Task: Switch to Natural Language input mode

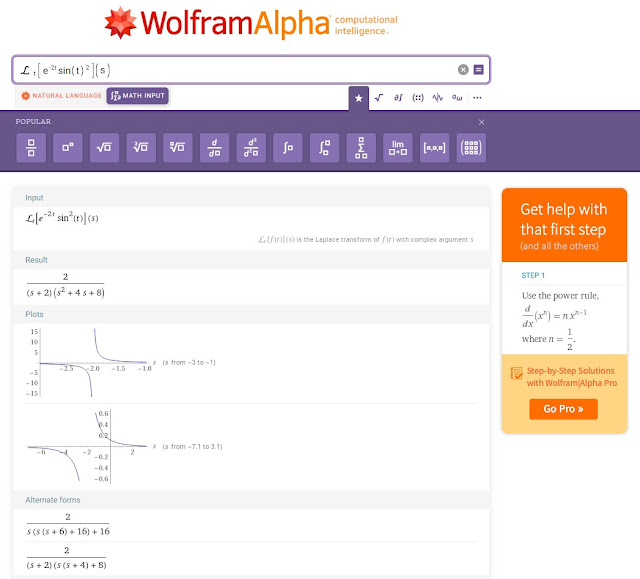Action: click(61, 95)
